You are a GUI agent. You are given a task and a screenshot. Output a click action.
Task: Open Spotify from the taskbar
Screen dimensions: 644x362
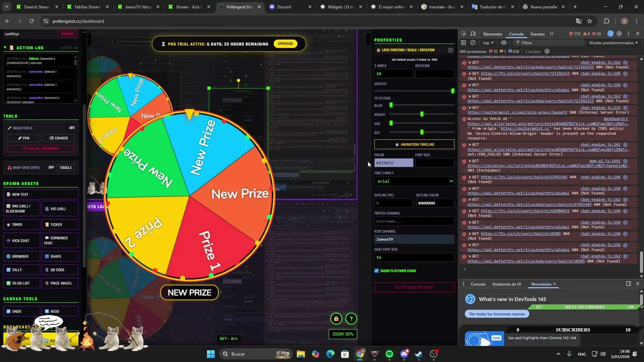pos(389,354)
